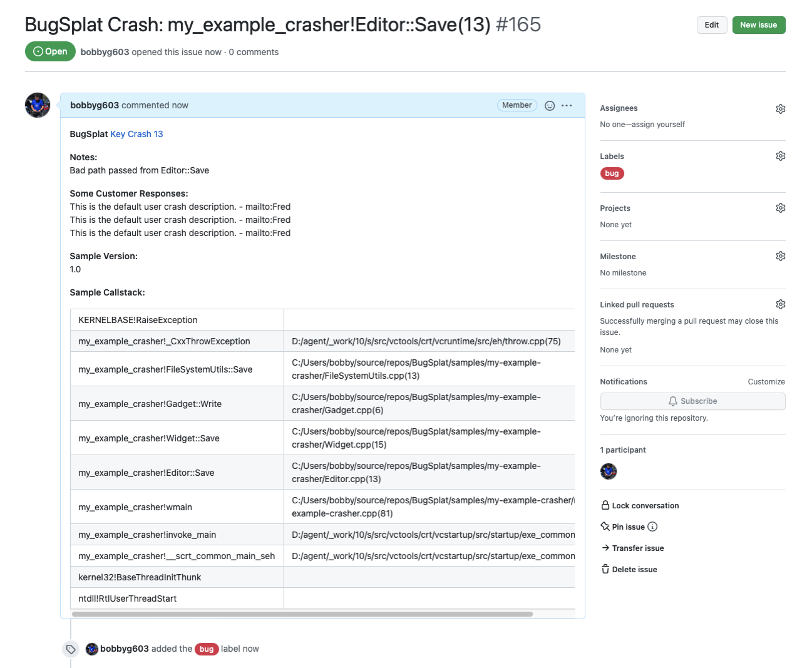Click the kernel32!BaseThreadInitThunk cell

coord(177,577)
